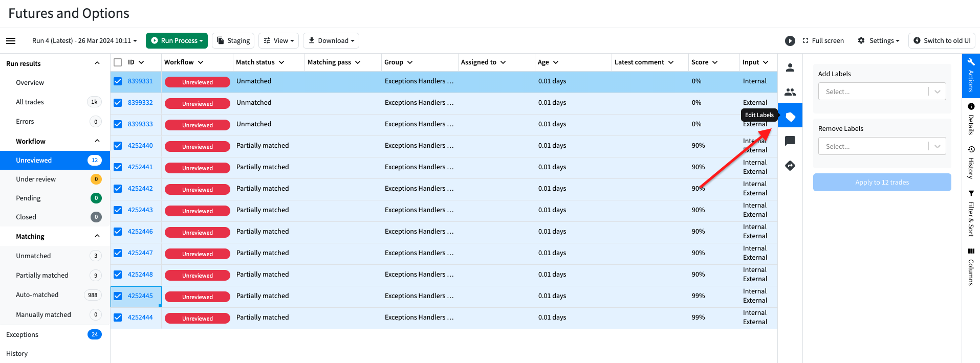This screenshot has height=363, width=980.
Task: Uncheck the checkbox for trade 4252440
Action: (118, 146)
